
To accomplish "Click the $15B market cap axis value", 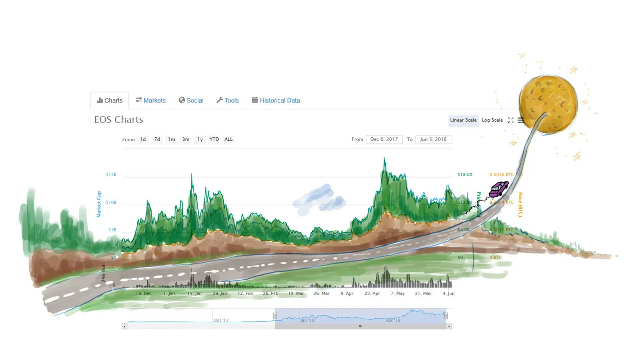I will tap(111, 174).
